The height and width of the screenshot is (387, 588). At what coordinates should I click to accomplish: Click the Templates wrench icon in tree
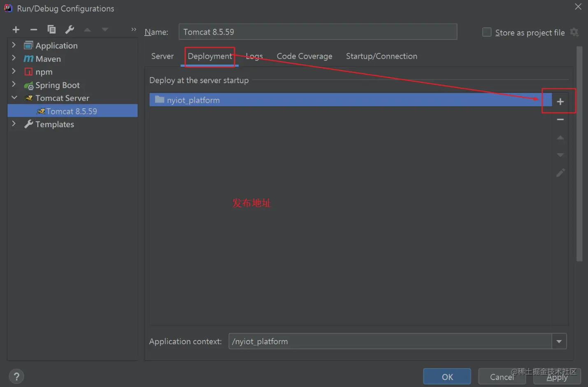(28, 124)
